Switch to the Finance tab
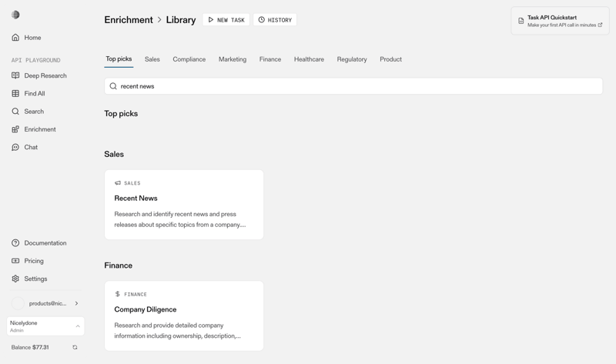616x364 pixels. point(270,59)
